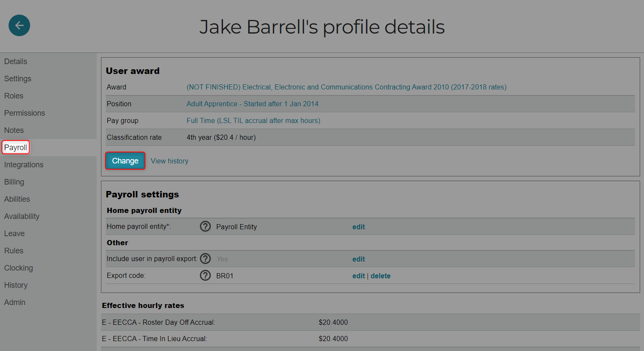Delete the export code

click(380, 276)
